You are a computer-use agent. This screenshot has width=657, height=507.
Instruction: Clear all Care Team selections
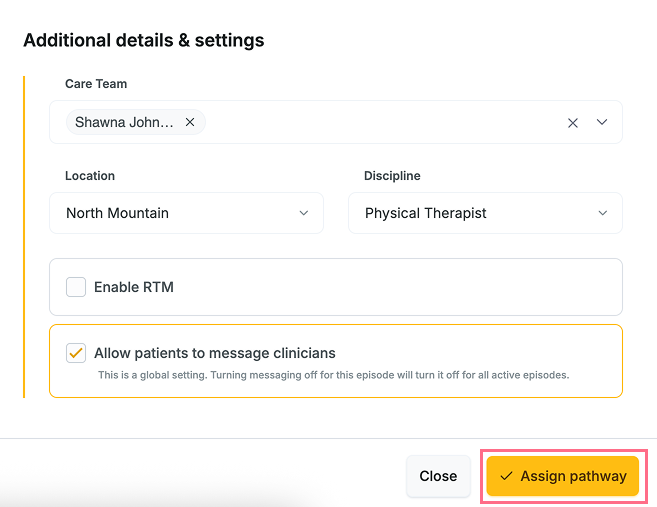[573, 123]
